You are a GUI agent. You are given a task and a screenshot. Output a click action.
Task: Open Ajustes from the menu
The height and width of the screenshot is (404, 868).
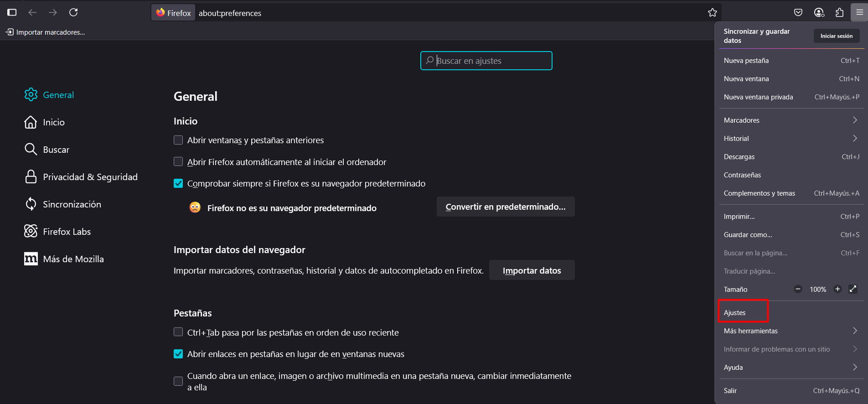(x=791, y=312)
